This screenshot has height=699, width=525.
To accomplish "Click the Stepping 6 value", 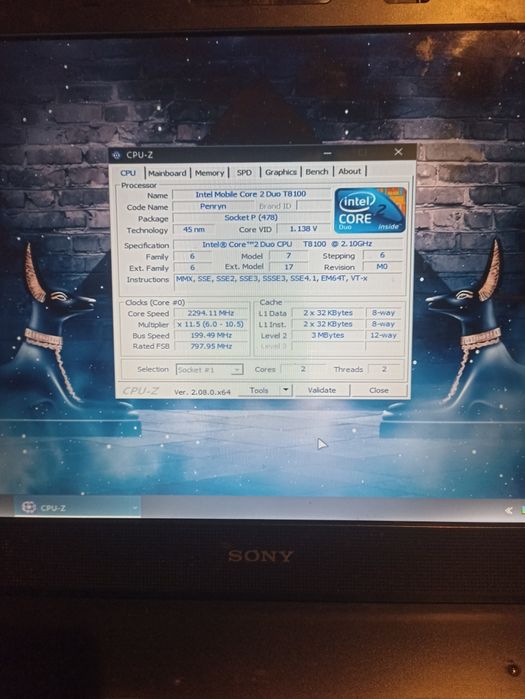I will click(382, 255).
